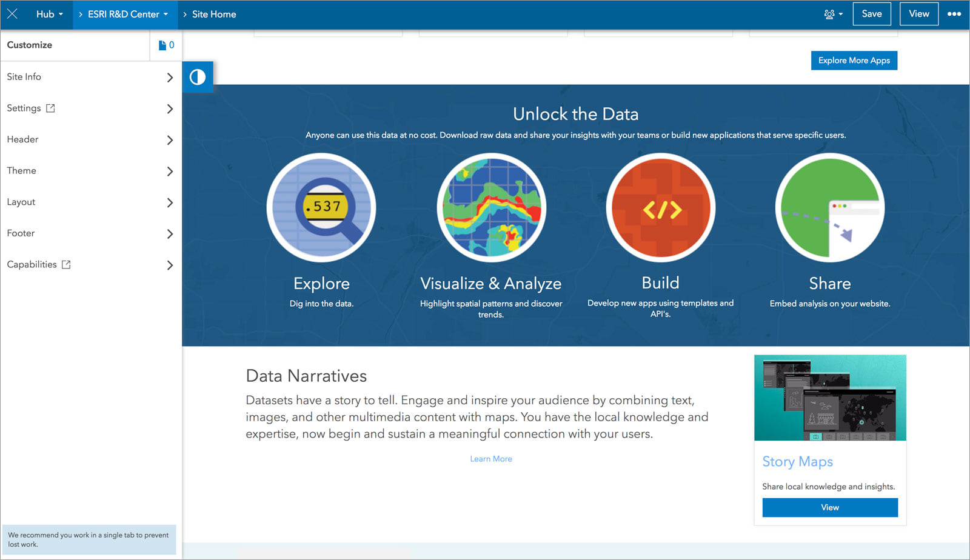This screenshot has height=560, width=970.
Task: Click the Explore magnifying glass icon
Action: coord(321,207)
